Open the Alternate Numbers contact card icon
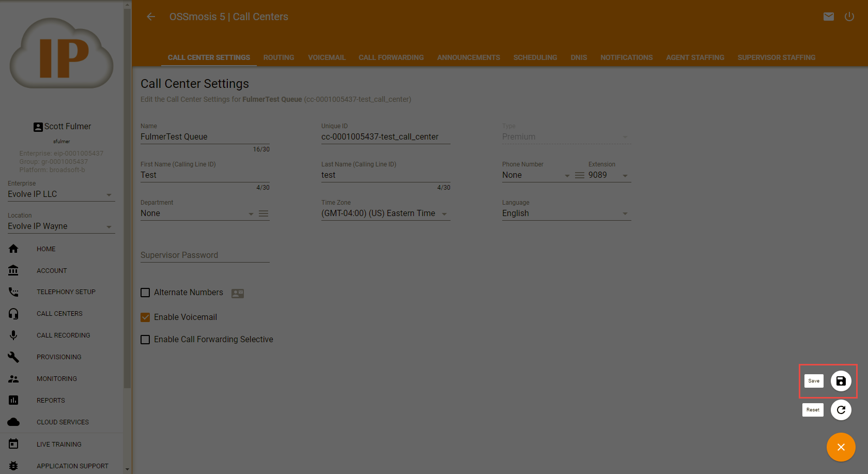The image size is (868, 474). 238,293
